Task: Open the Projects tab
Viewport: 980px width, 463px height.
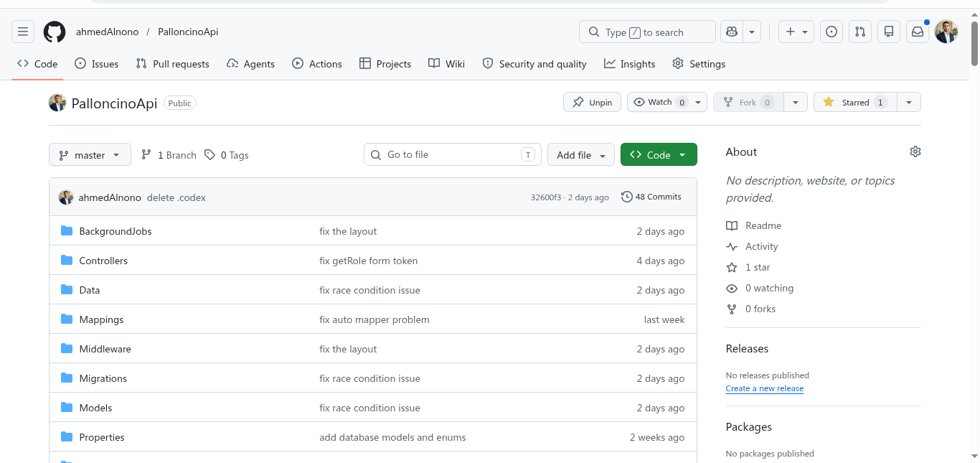Action: (385, 64)
